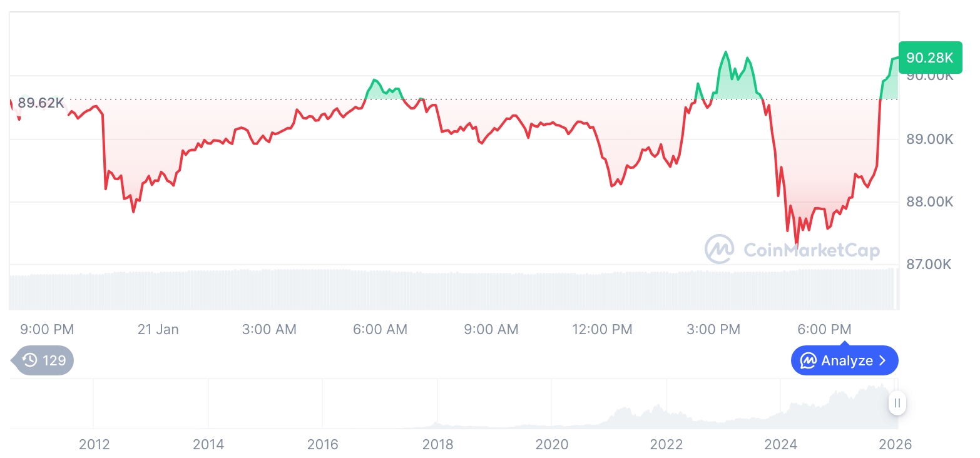
Task: Click the 89.62K opening price label
Action: click(x=41, y=103)
